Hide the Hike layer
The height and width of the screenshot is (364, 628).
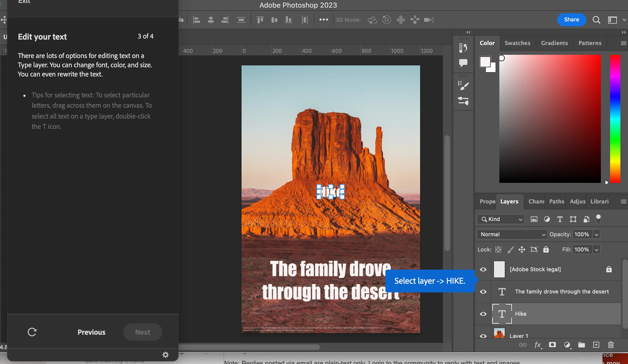[483, 314]
